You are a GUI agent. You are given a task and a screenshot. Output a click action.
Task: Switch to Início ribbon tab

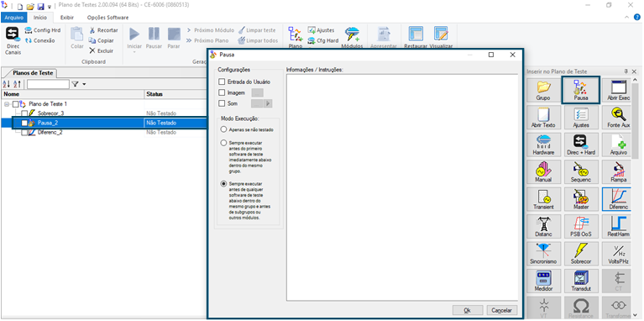point(40,18)
